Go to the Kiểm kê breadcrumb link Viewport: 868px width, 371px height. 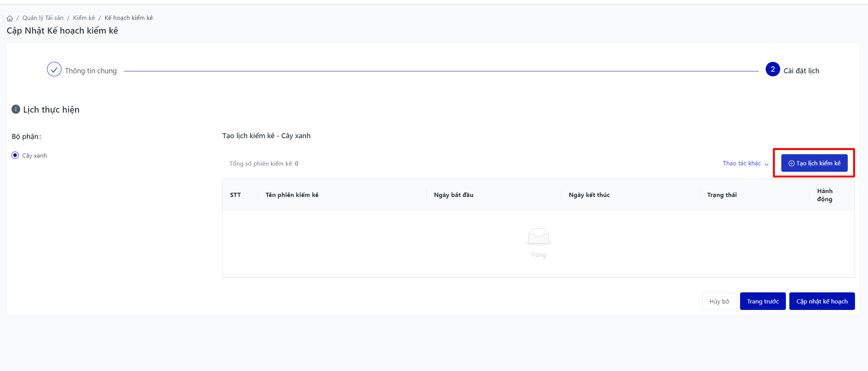coord(84,18)
